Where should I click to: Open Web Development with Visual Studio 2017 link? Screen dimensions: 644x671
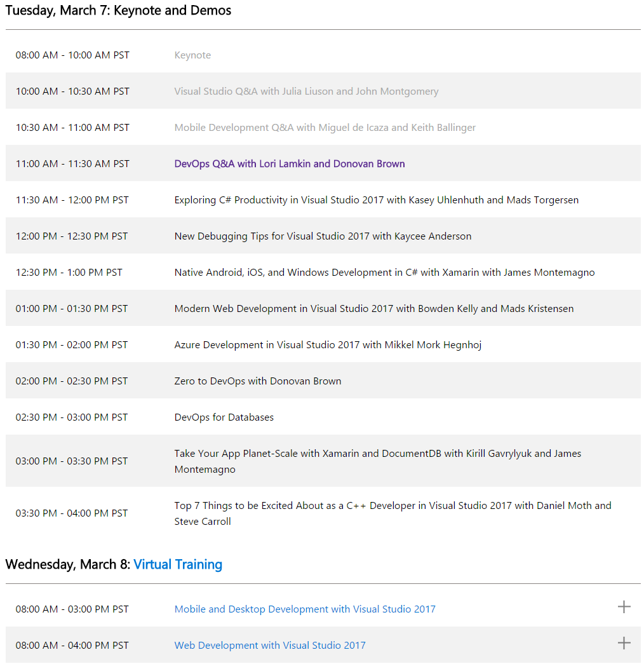pos(270,645)
